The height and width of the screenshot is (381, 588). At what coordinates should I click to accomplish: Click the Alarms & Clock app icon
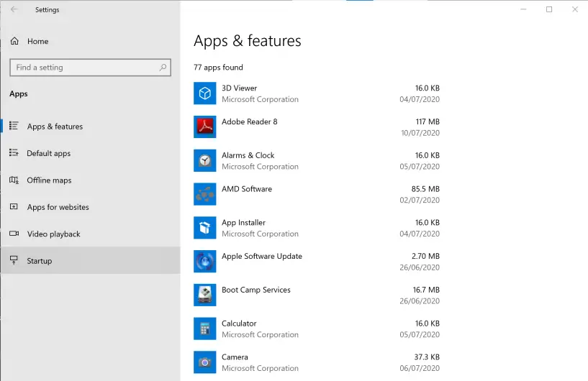coord(204,160)
